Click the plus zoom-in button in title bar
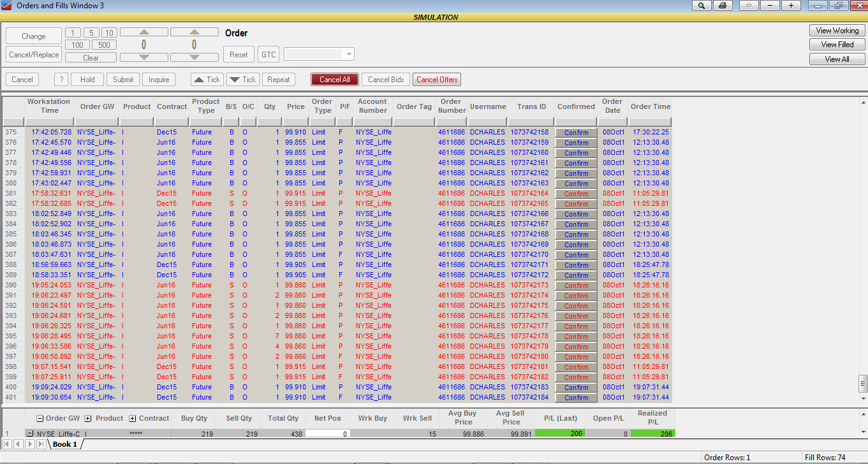 pos(791,6)
